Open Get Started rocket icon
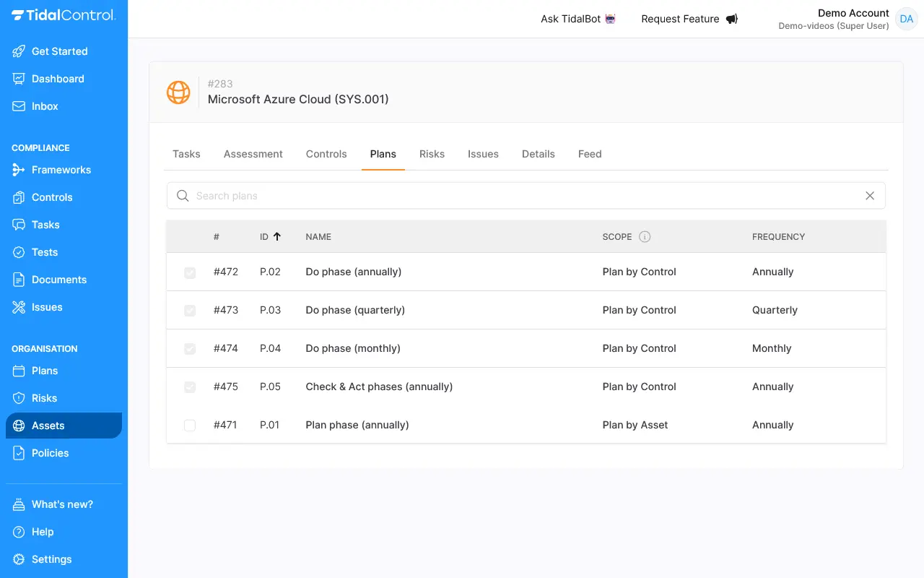Viewport: 924px width, 578px height. pos(19,51)
